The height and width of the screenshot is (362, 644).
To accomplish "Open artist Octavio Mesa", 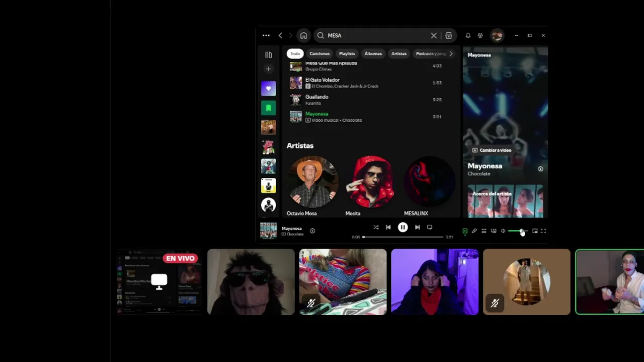I will pyautogui.click(x=312, y=187).
